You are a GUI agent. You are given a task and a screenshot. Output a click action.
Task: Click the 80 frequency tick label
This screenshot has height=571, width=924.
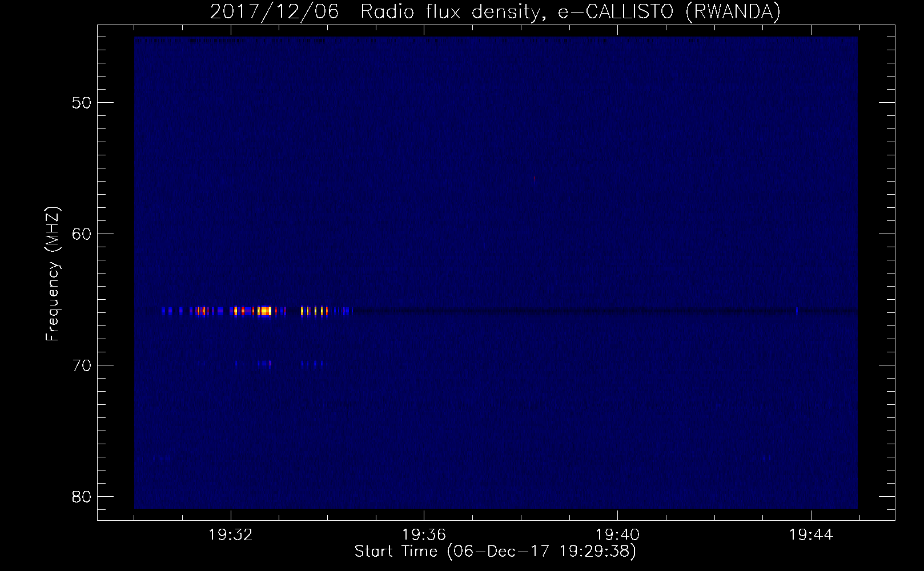(82, 497)
